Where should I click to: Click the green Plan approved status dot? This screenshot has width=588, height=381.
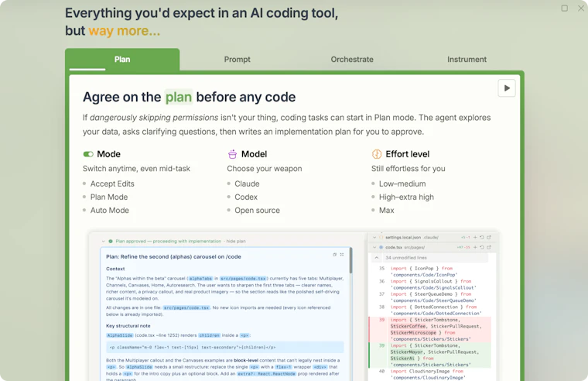(x=111, y=242)
